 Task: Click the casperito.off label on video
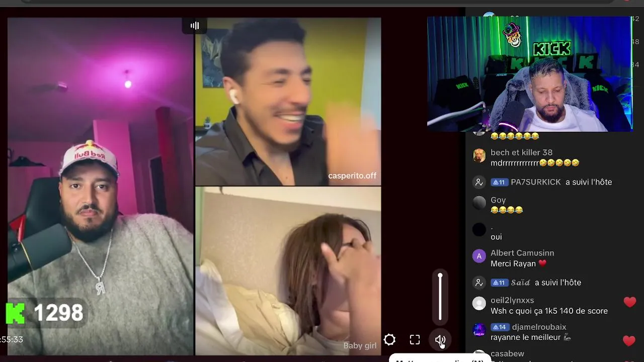click(x=352, y=175)
